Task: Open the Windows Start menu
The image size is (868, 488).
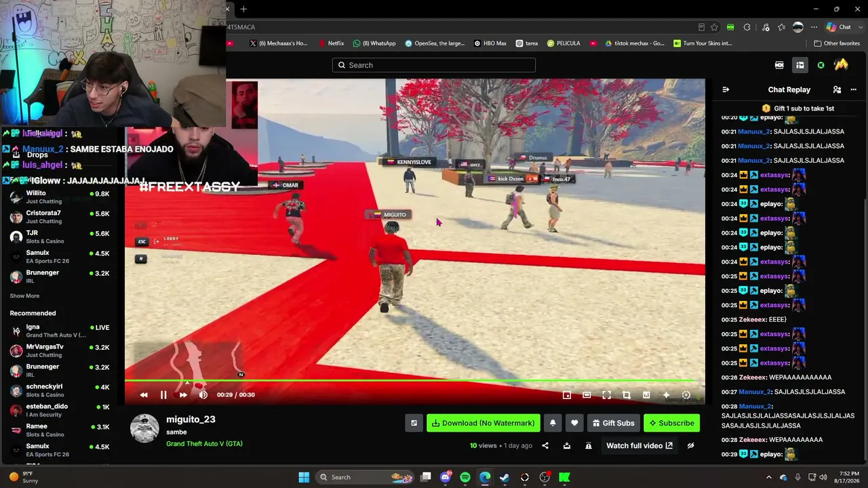Action: (x=304, y=477)
